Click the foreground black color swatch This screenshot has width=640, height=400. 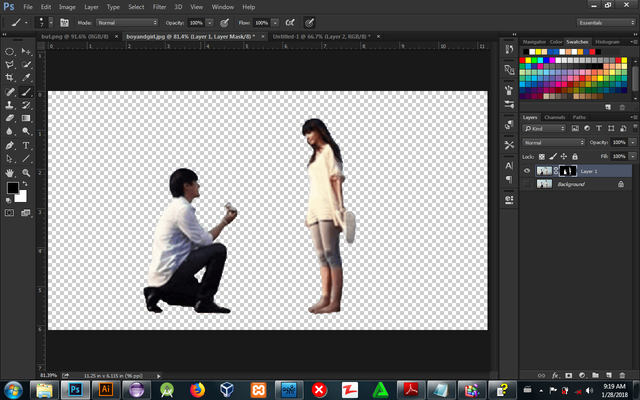[x=13, y=187]
